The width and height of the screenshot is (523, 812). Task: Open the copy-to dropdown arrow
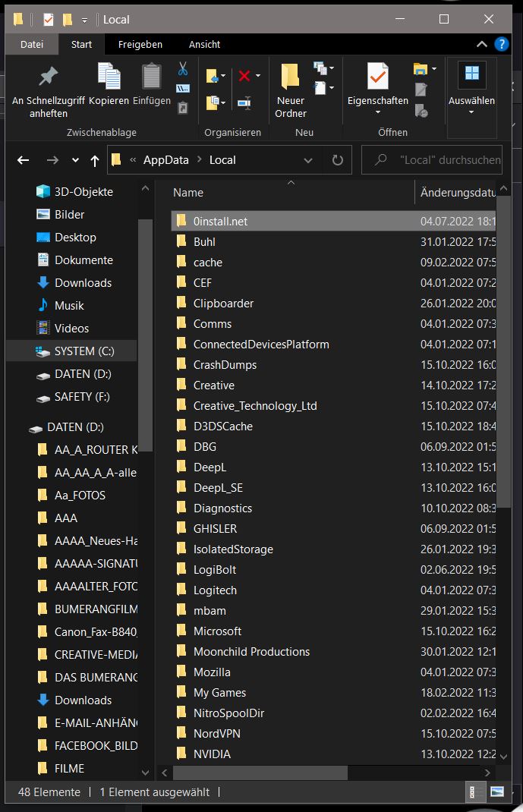223,102
